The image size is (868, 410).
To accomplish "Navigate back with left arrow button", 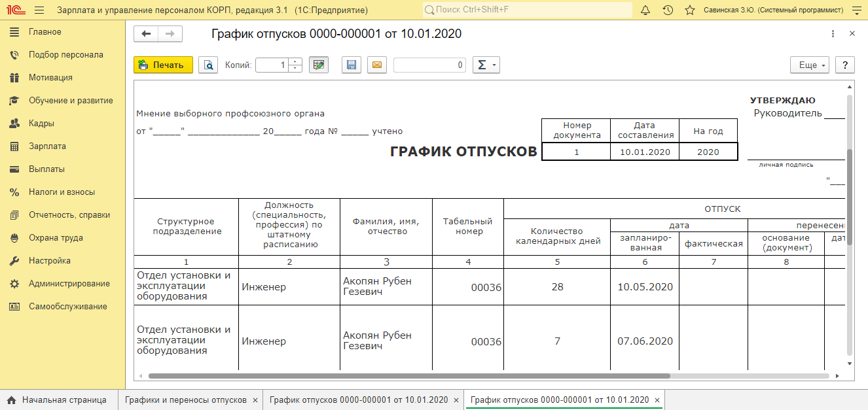I will [x=146, y=34].
